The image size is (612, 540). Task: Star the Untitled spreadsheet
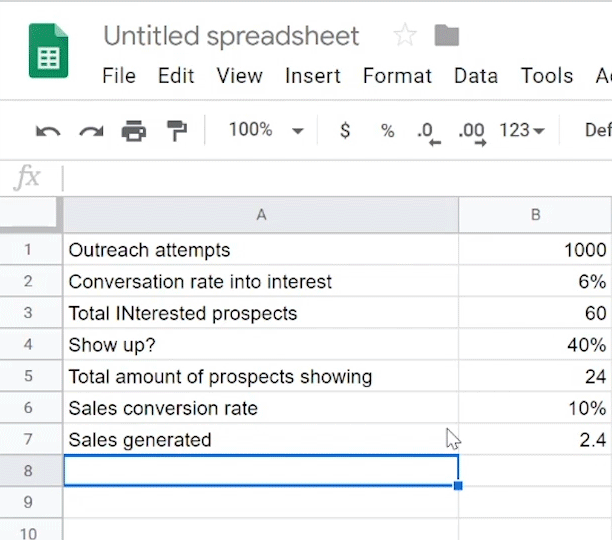tap(405, 37)
